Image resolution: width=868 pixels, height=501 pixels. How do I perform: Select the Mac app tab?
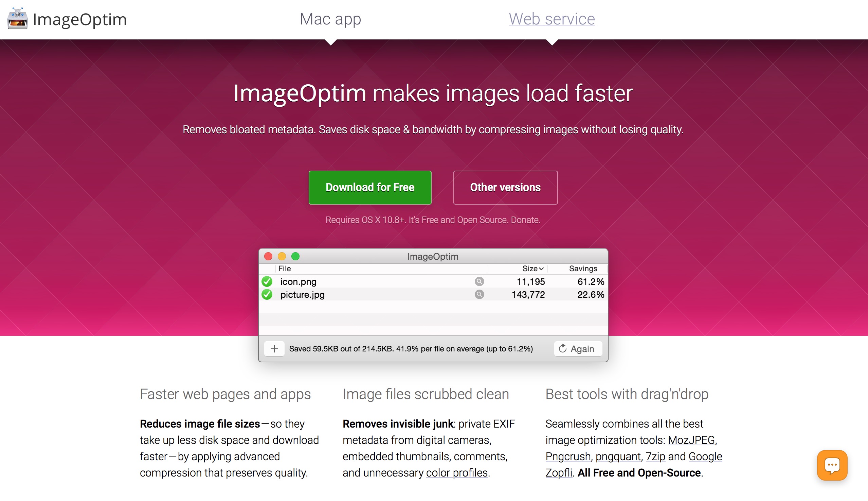click(x=330, y=19)
